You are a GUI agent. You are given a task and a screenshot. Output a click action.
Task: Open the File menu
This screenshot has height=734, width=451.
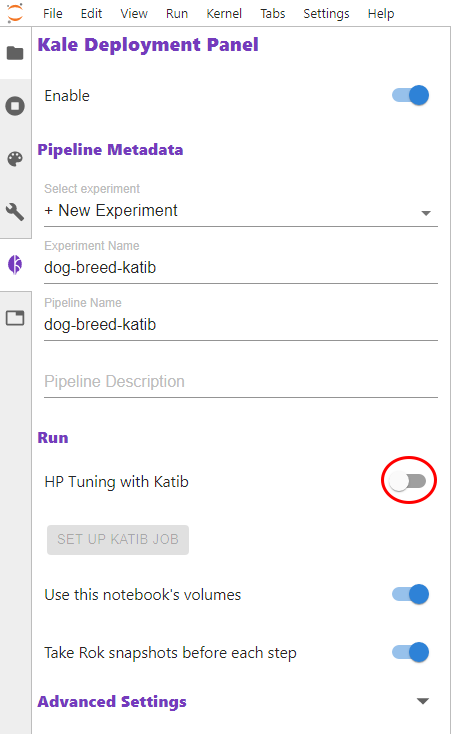[x=52, y=14]
